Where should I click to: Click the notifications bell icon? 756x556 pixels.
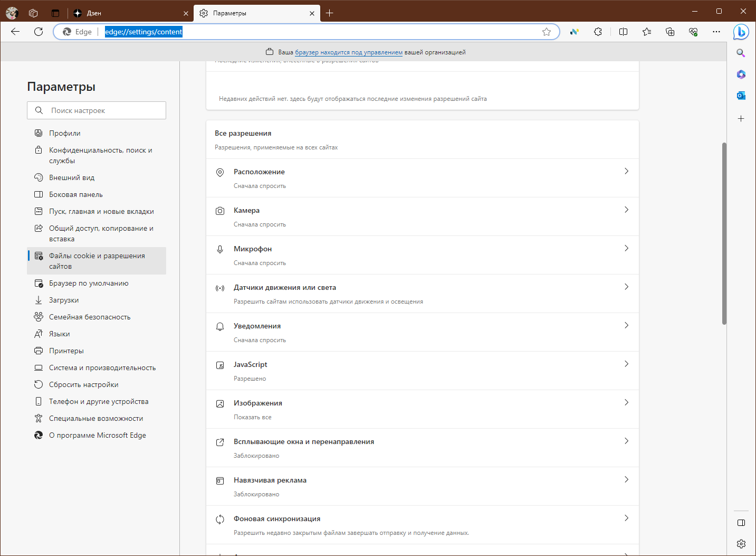coord(220,326)
